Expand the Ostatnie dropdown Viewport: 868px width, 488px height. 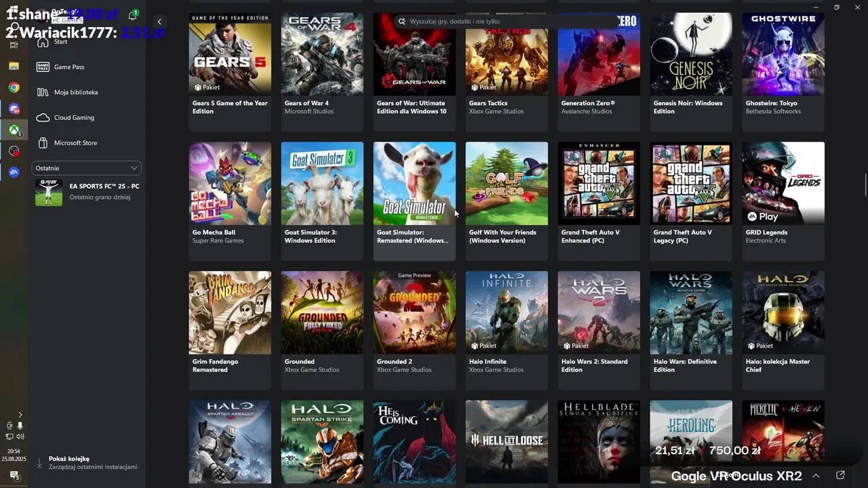click(x=87, y=168)
